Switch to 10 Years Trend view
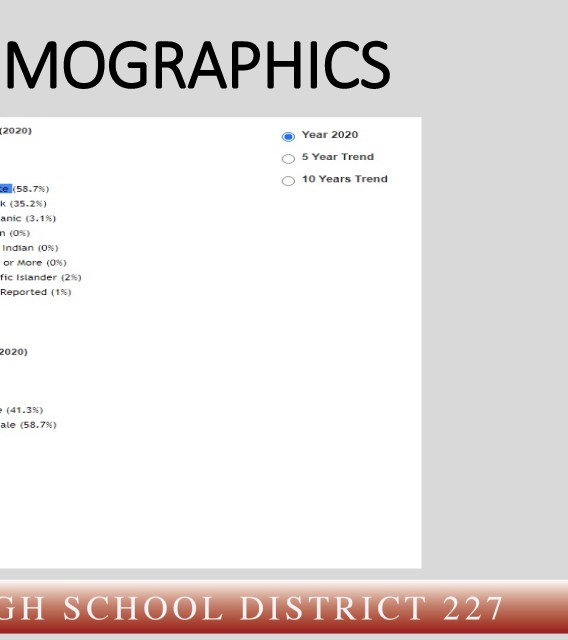This screenshot has height=640, width=568. tap(288, 180)
